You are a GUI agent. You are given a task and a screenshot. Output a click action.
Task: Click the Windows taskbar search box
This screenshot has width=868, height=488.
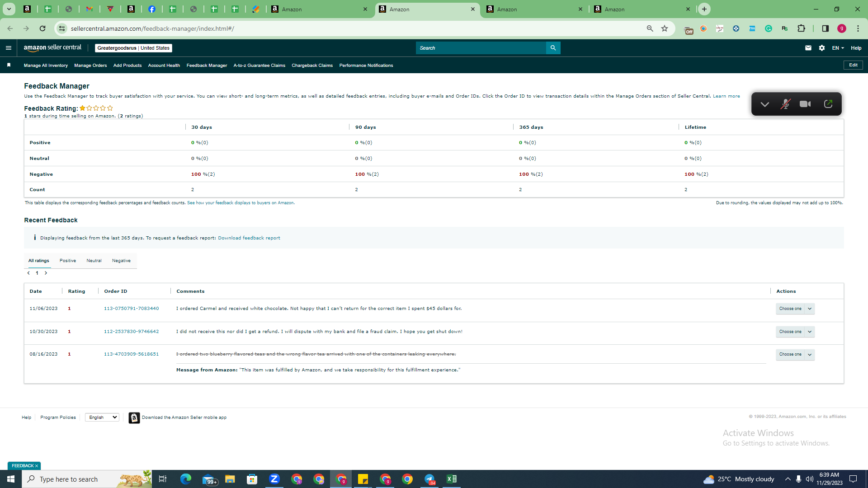[87, 479]
